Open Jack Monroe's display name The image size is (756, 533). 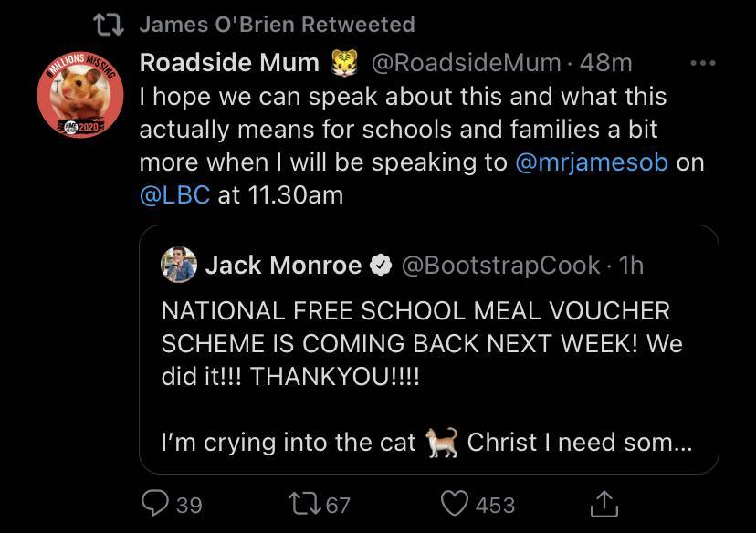tap(283, 265)
